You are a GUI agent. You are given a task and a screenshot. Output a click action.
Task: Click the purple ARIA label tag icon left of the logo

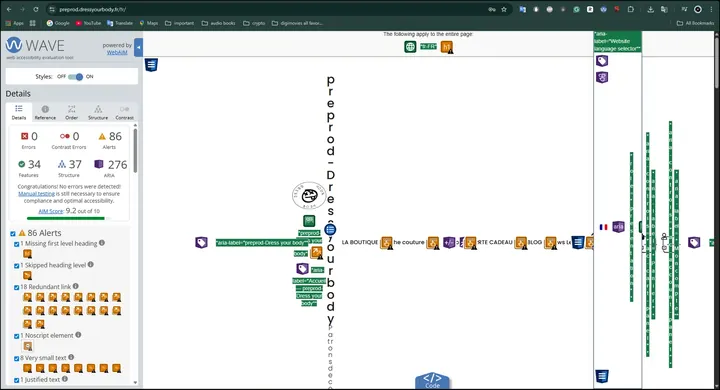[201, 243]
